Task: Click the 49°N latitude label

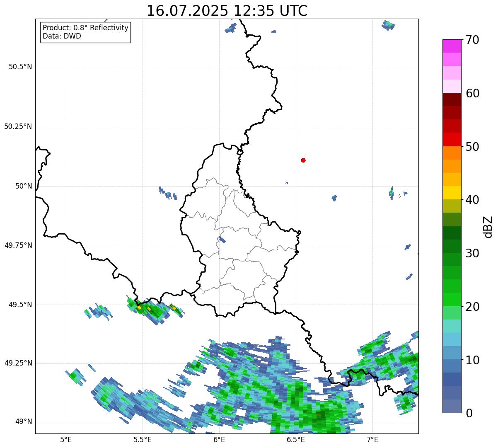Action: tap(24, 422)
